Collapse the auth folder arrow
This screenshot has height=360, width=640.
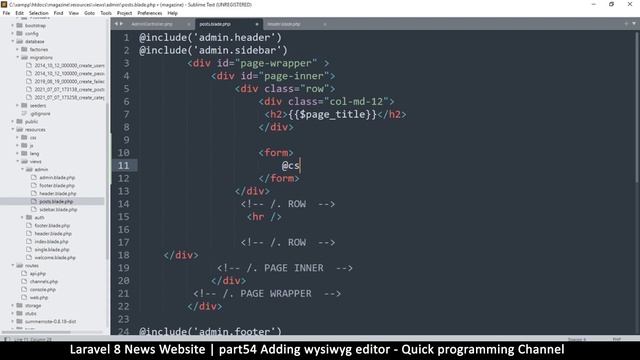(22, 218)
